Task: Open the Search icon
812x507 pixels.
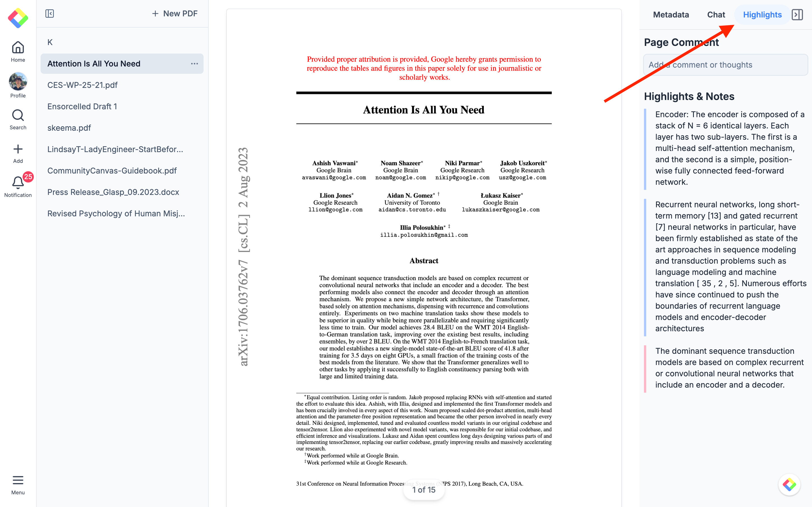Action: point(18,116)
